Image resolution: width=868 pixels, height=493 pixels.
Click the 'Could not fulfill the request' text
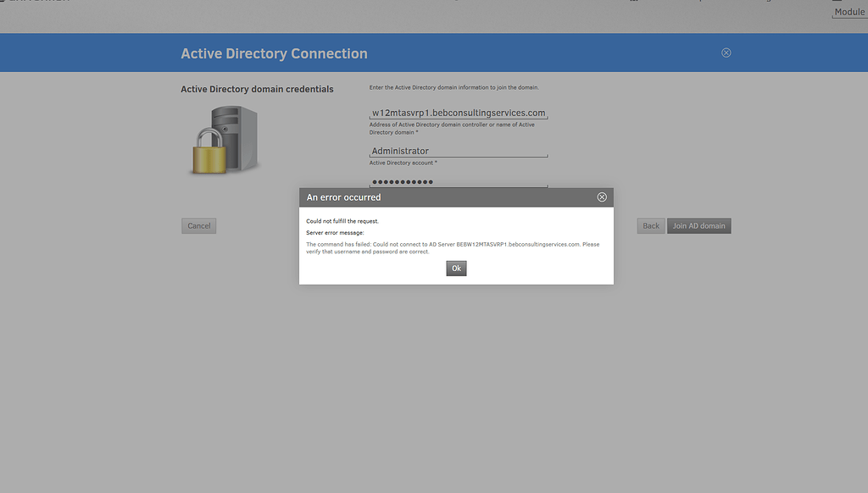pos(342,221)
